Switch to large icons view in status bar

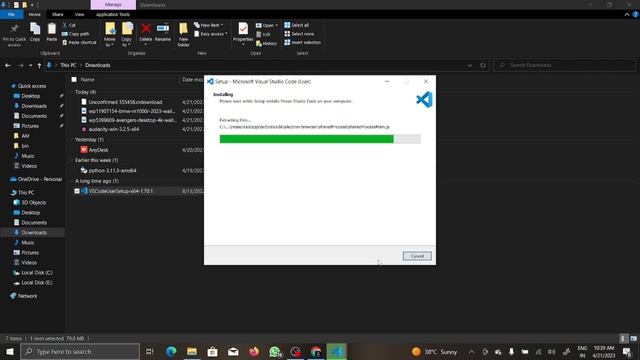(x=633, y=338)
